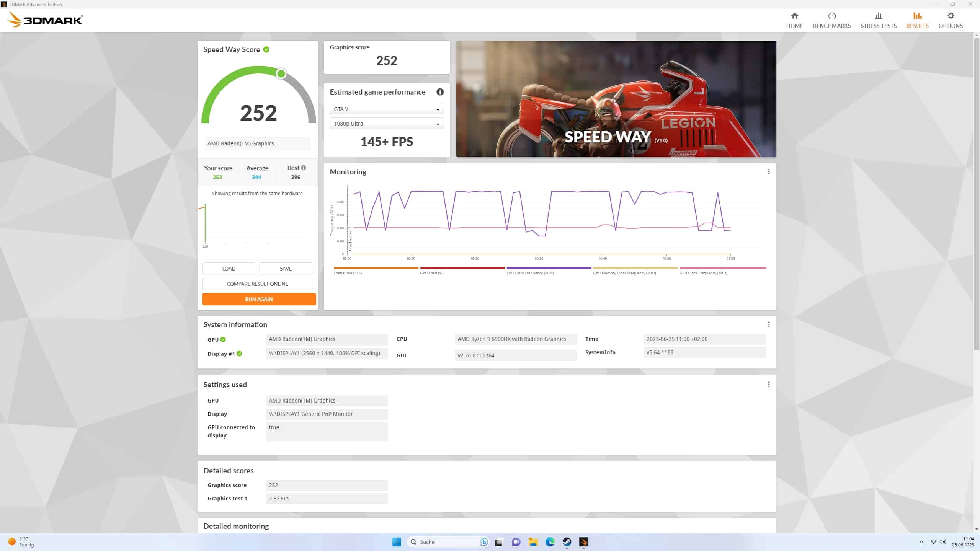This screenshot has width=980, height=551.
Task: Toggle the GPU Memory Clock Frequency swatch
Action: coord(635,268)
